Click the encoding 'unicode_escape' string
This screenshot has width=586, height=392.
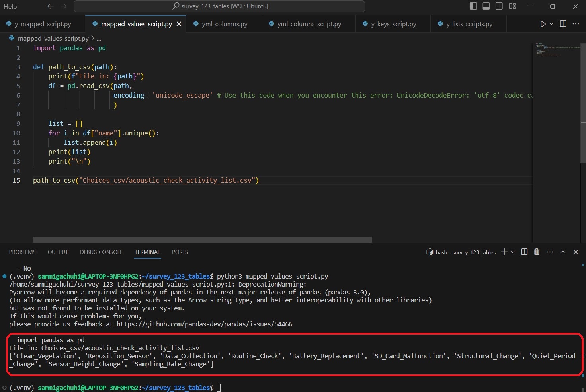[x=182, y=95]
